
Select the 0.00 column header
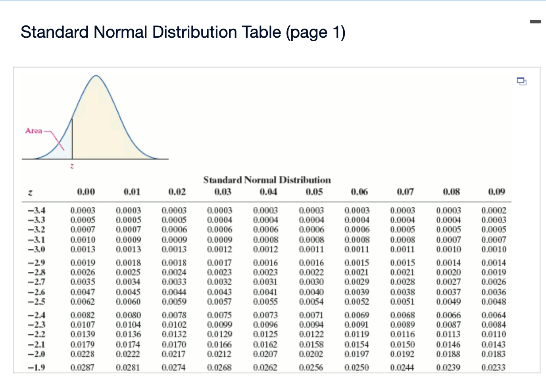pyautogui.click(x=86, y=192)
